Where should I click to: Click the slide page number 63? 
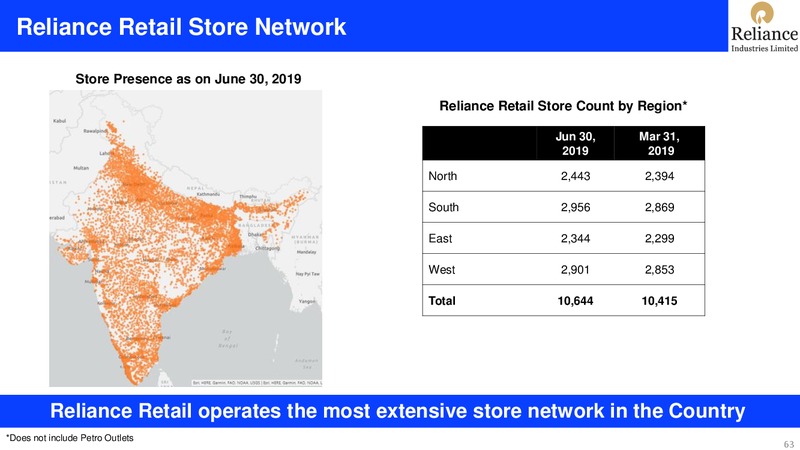(x=789, y=444)
